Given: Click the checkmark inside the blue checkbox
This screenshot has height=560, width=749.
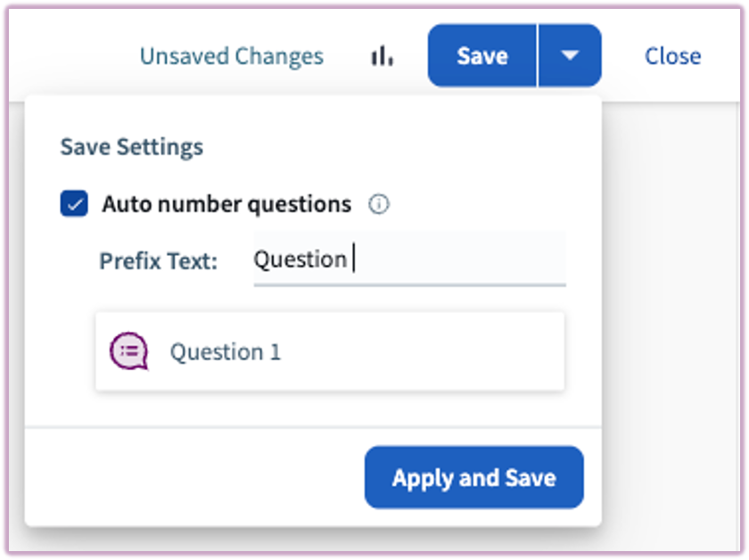Looking at the screenshot, I should coord(76,203).
